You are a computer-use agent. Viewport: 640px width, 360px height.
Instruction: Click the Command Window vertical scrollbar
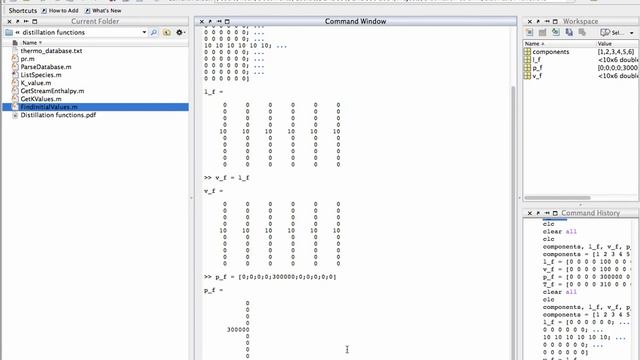pyautogui.click(x=513, y=222)
